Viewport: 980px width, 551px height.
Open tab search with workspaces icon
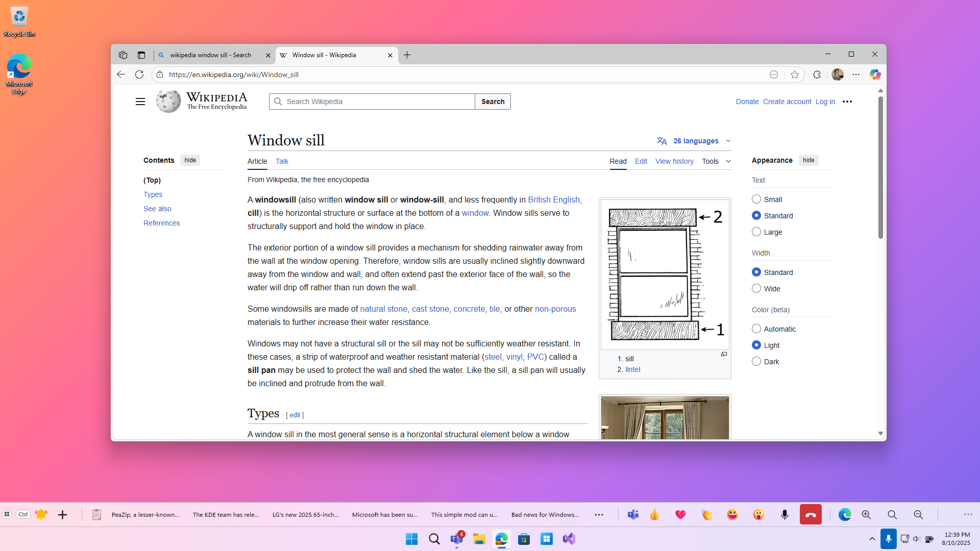[x=122, y=55]
